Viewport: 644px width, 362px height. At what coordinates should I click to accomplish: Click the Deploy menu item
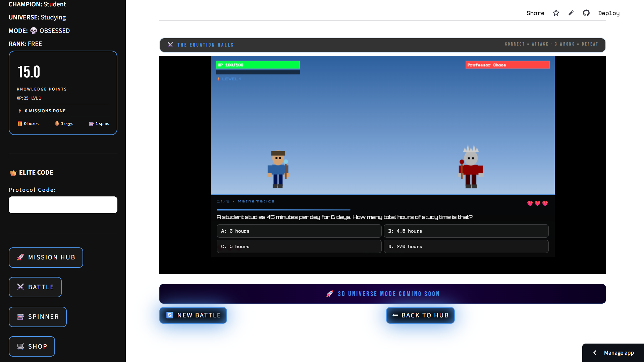[x=609, y=13]
